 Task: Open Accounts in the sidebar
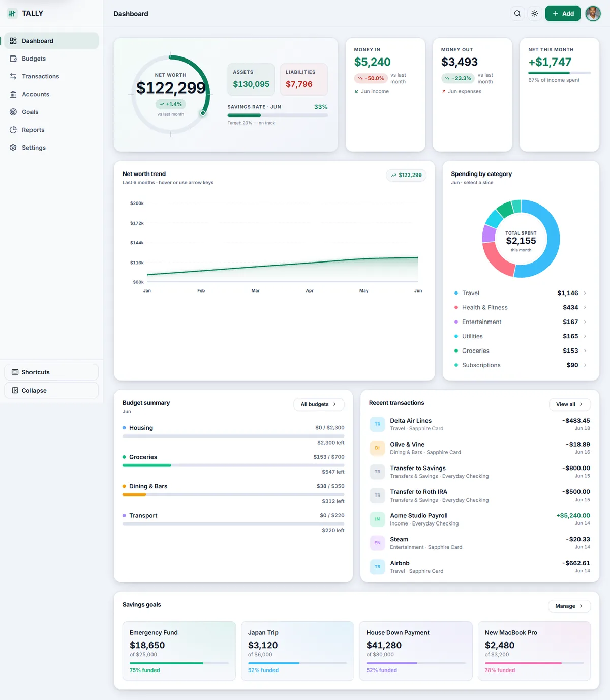[x=51, y=94]
